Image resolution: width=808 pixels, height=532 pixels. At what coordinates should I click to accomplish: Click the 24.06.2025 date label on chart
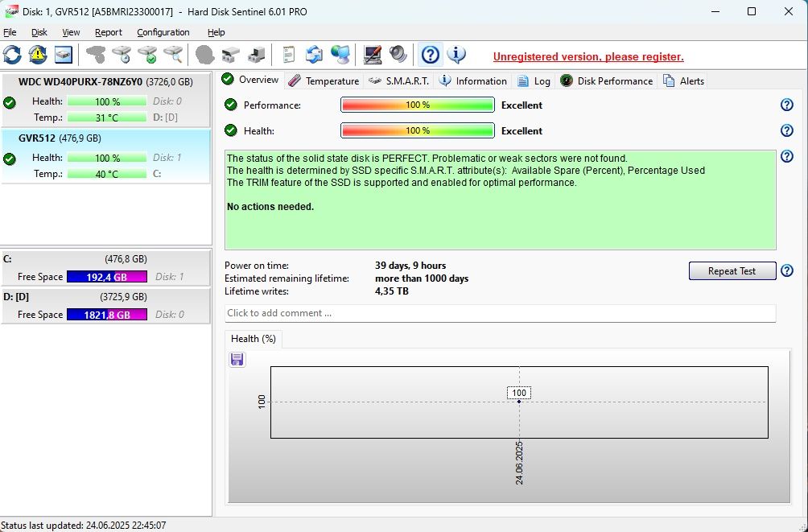[x=519, y=463]
